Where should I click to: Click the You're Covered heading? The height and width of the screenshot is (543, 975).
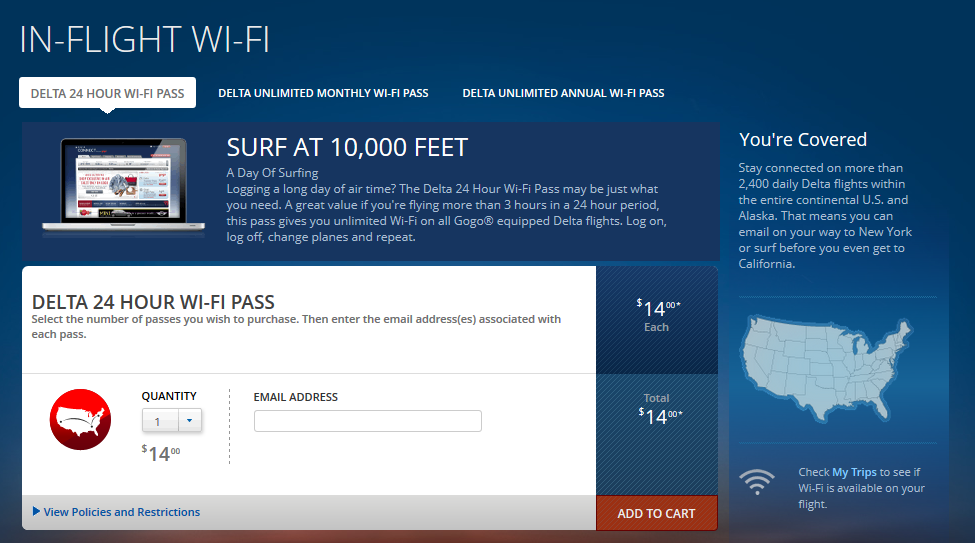click(x=802, y=139)
